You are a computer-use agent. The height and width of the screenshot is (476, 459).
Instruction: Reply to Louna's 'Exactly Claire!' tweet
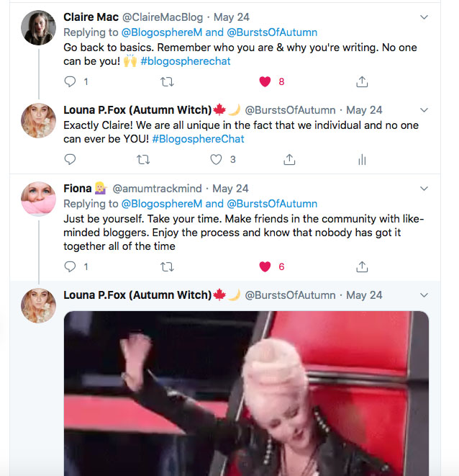[71, 159]
